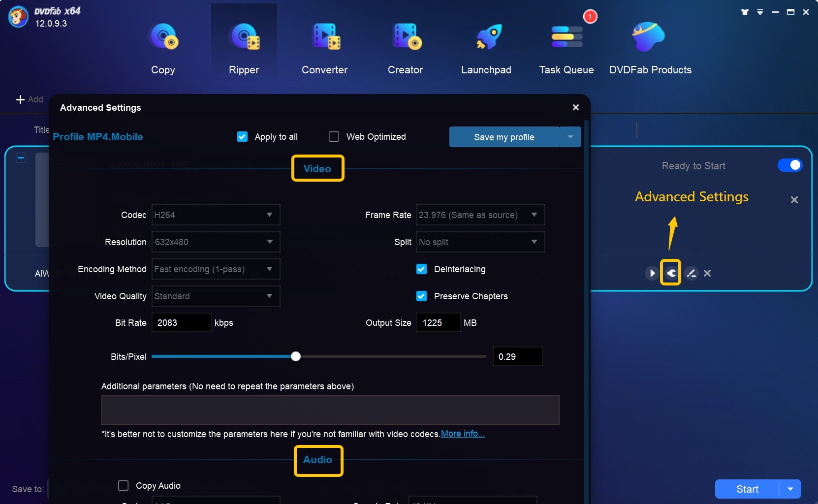The width and height of the screenshot is (818, 504).
Task: Uncheck the Preserve Chapters checkbox
Action: pos(421,296)
